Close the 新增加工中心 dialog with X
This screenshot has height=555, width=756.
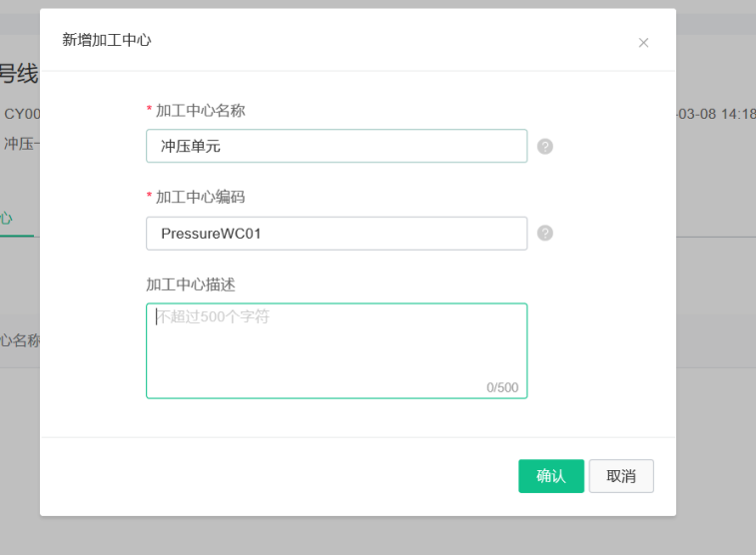coord(643,43)
